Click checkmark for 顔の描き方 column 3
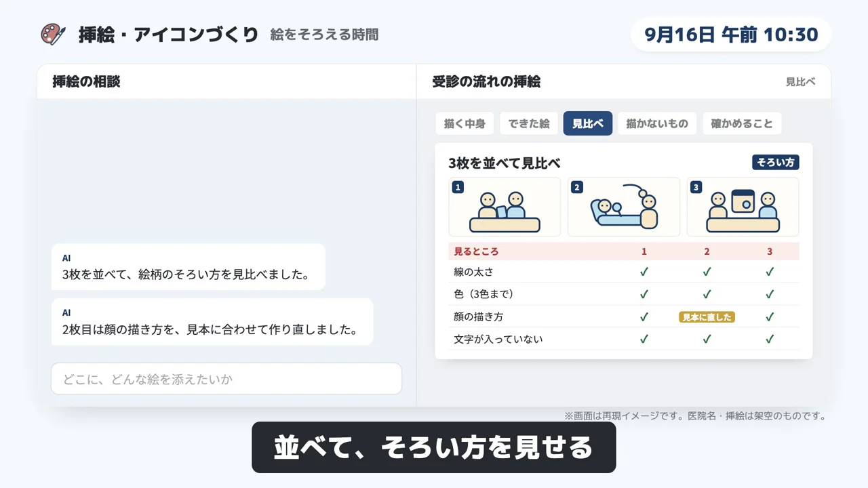 770,317
